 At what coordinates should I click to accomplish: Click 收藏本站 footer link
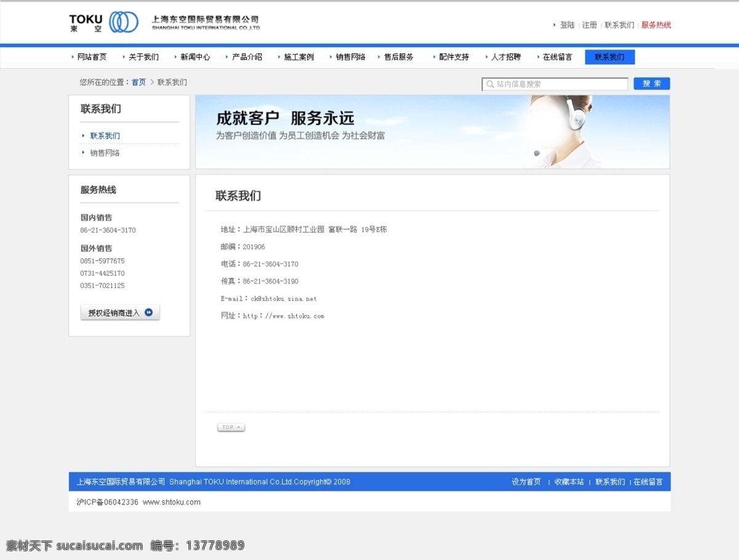pyautogui.click(x=569, y=482)
